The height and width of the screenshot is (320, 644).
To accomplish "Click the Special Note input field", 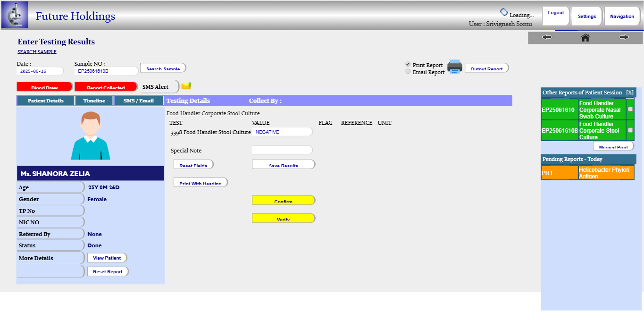I will pyautogui.click(x=282, y=150).
